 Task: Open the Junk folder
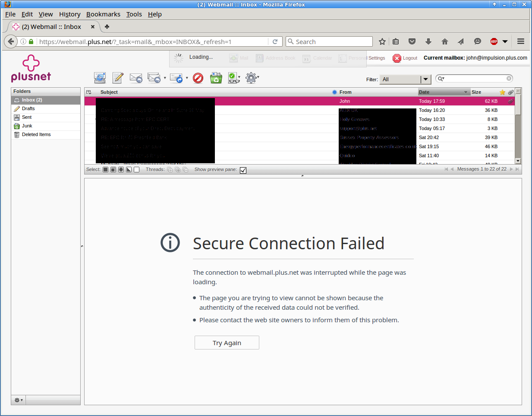(x=27, y=126)
